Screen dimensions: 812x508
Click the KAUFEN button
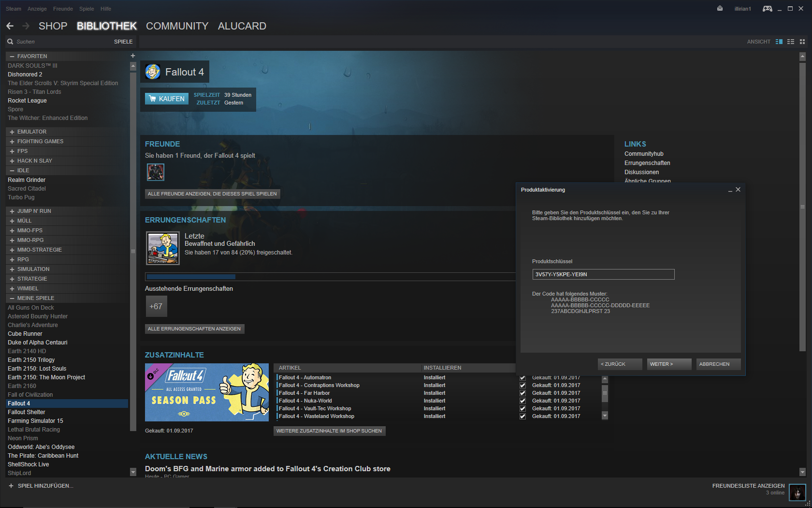[x=167, y=99]
